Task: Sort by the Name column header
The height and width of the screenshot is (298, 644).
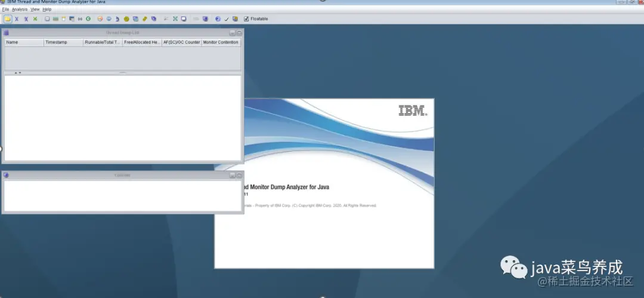Action: (x=24, y=42)
